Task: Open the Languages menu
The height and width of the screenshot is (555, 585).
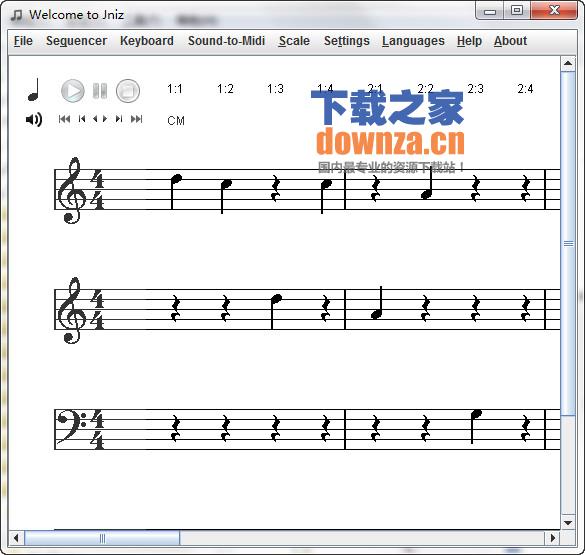Action: [413, 41]
